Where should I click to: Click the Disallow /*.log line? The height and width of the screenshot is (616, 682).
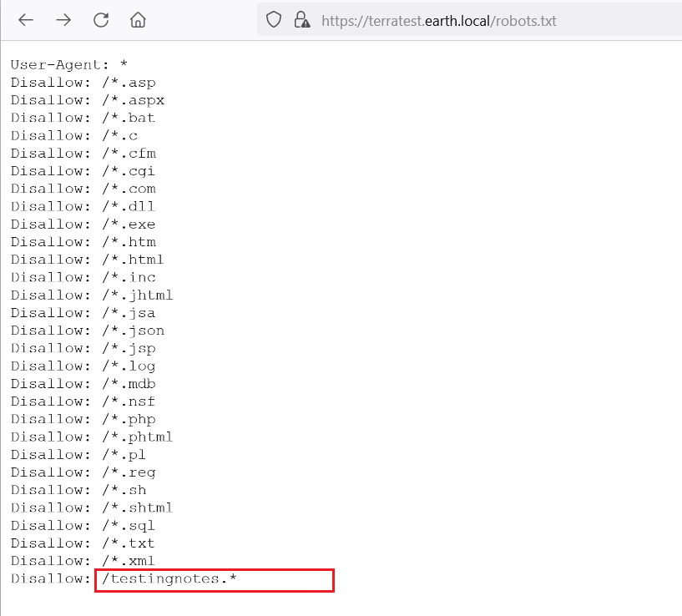pyautogui.click(x=83, y=366)
